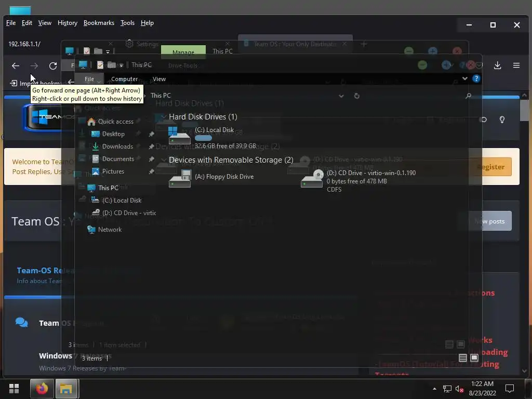Click the Properties checkmark icon in the front Explorer quick access toolbar
The image size is (532, 399).
click(100, 65)
